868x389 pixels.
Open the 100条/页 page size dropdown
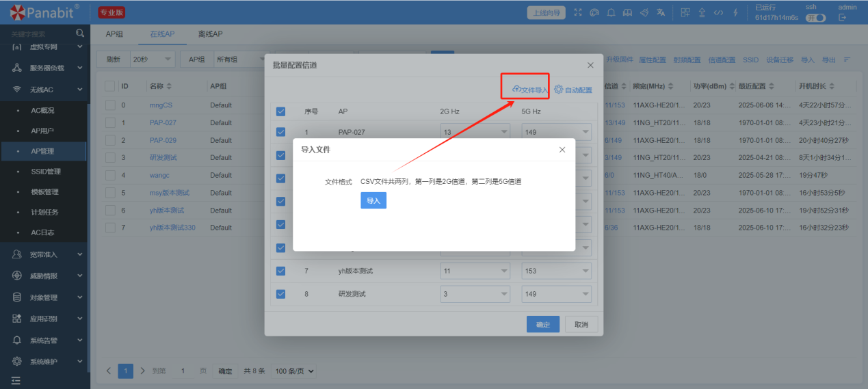[293, 371]
